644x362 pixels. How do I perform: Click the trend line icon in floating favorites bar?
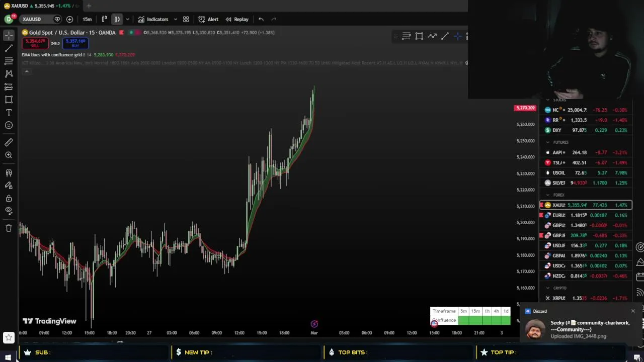(x=445, y=36)
